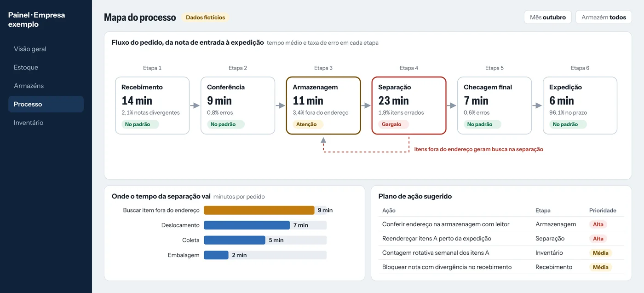Open Visão geral in the sidebar
Viewport: 644px width, 293px height.
(x=46, y=49)
